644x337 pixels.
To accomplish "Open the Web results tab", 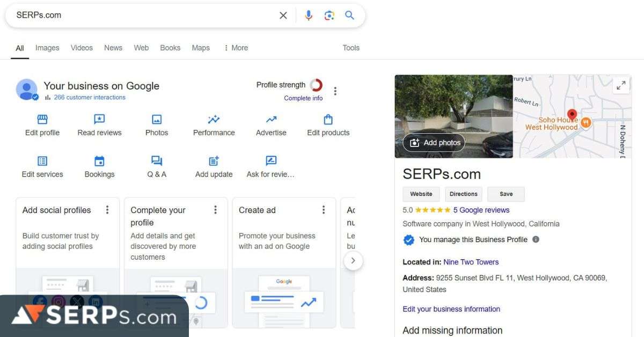I will [141, 48].
